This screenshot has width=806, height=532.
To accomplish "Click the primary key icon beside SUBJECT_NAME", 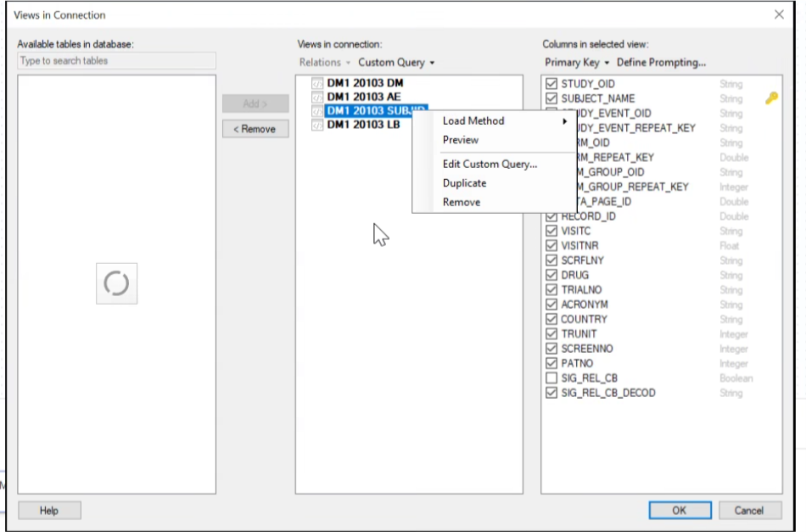I will click(771, 98).
